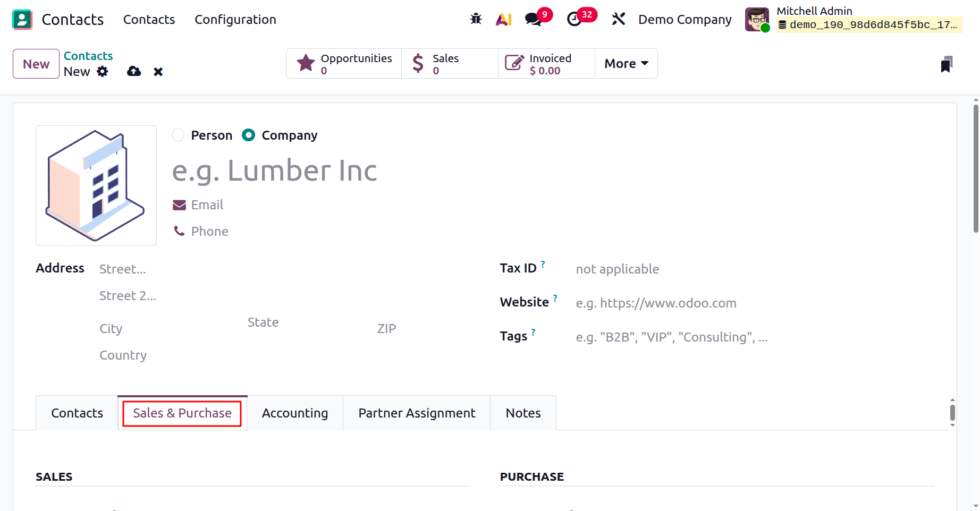
Task: Switch to the Accounting tab
Action: pos(295,413)
